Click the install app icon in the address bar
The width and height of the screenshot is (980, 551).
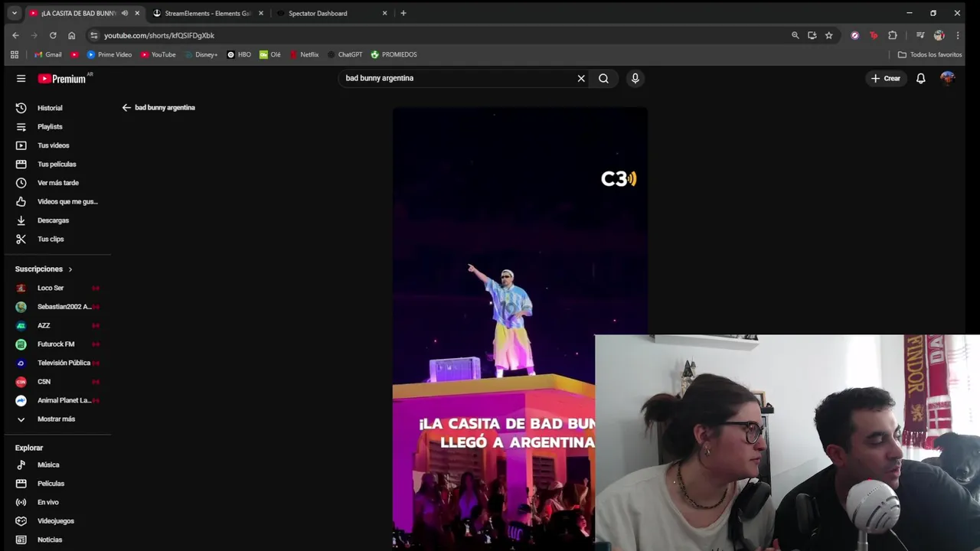pos(812,35)
